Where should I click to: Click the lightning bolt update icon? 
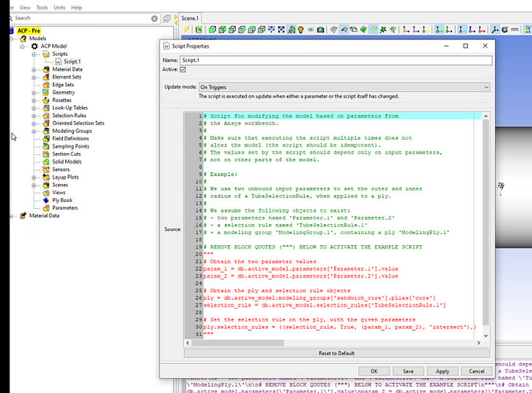click(x=186, y=30)
